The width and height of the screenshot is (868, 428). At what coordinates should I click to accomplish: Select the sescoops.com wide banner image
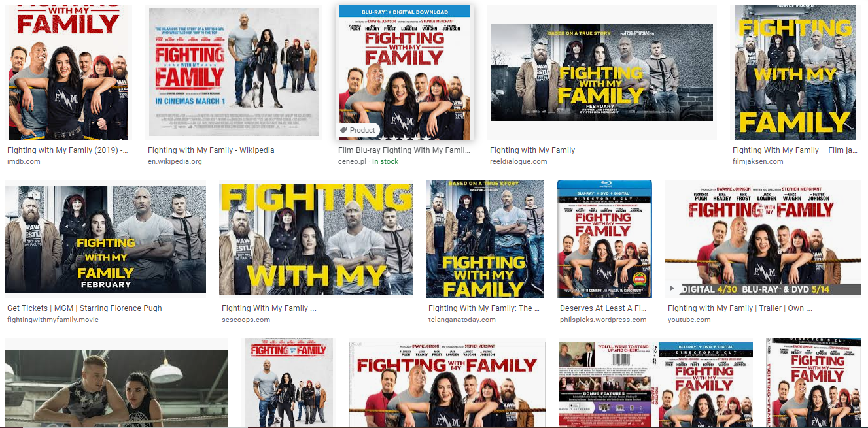316,239
